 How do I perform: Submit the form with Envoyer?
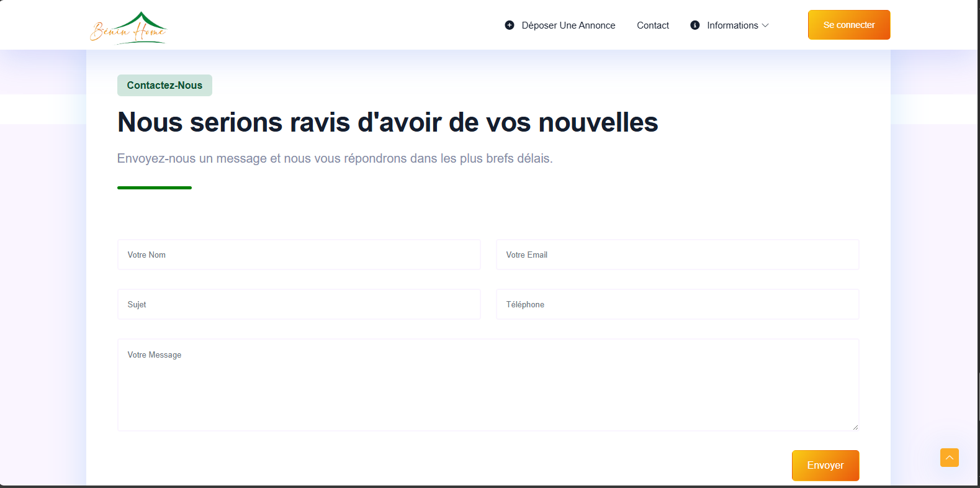tap(825, 466)
